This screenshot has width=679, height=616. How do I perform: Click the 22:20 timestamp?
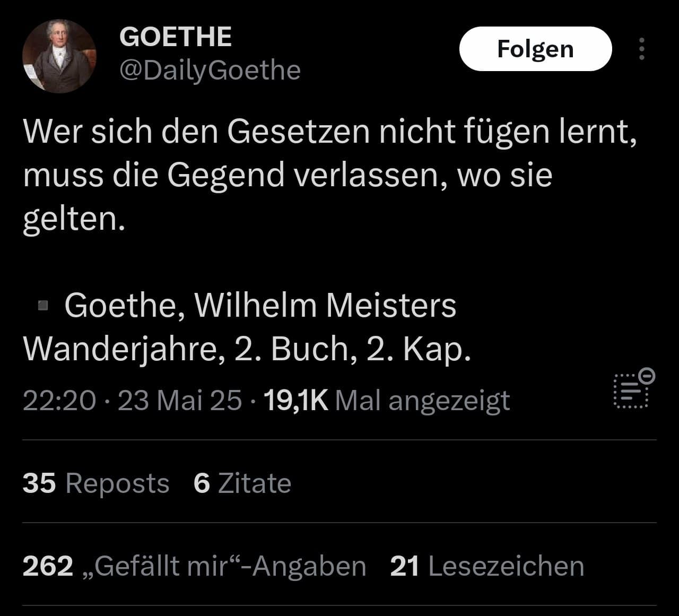tap(59, 400)
